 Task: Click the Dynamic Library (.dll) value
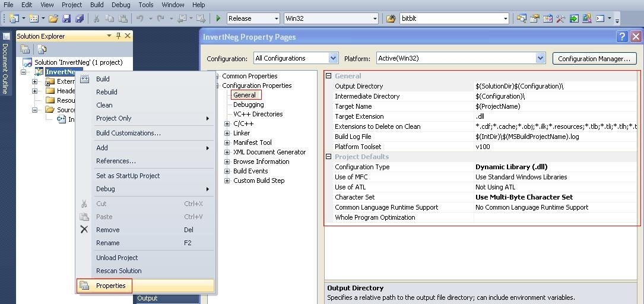pos(511,167)
